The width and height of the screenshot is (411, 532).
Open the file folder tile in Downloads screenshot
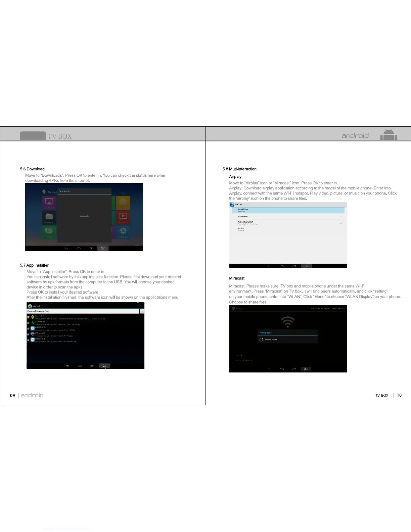point(49,217)
